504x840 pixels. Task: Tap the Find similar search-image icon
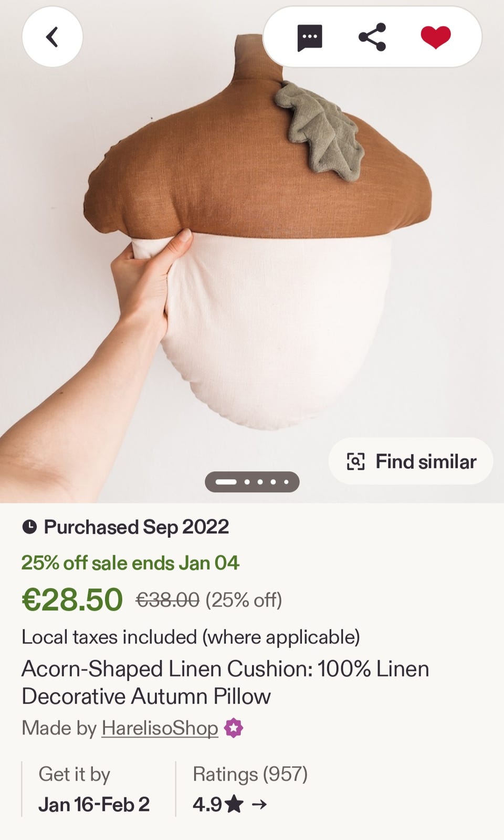[x=356, y=461]
